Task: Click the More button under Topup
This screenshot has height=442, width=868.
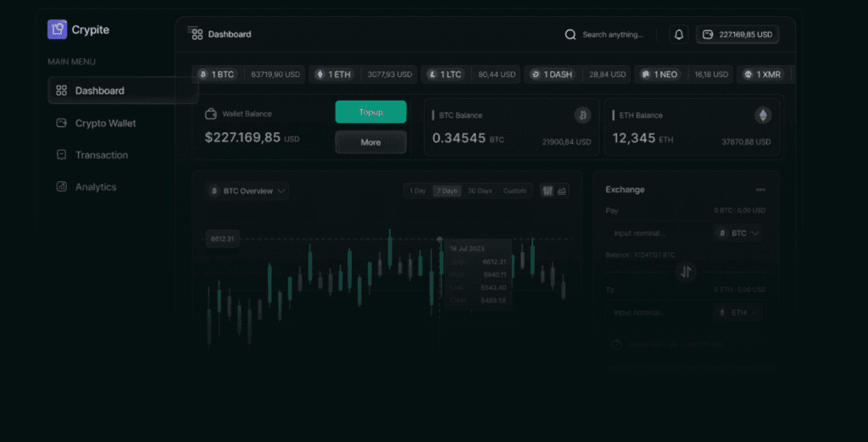Action: pyautogui.click(x=370, y=142)
